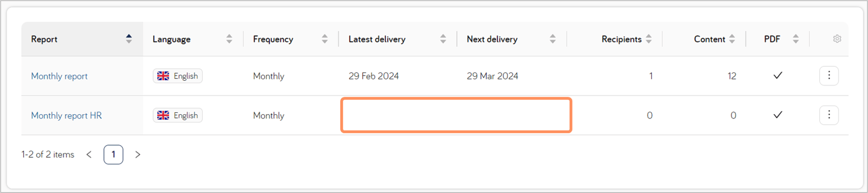868x193 pixels.
Task: Sort table by Frequency arrows
Action: (325, 39)
